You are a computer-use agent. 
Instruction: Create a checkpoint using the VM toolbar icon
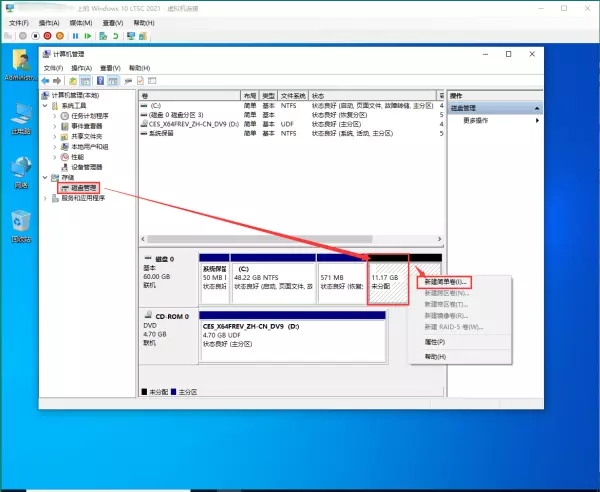103,36
